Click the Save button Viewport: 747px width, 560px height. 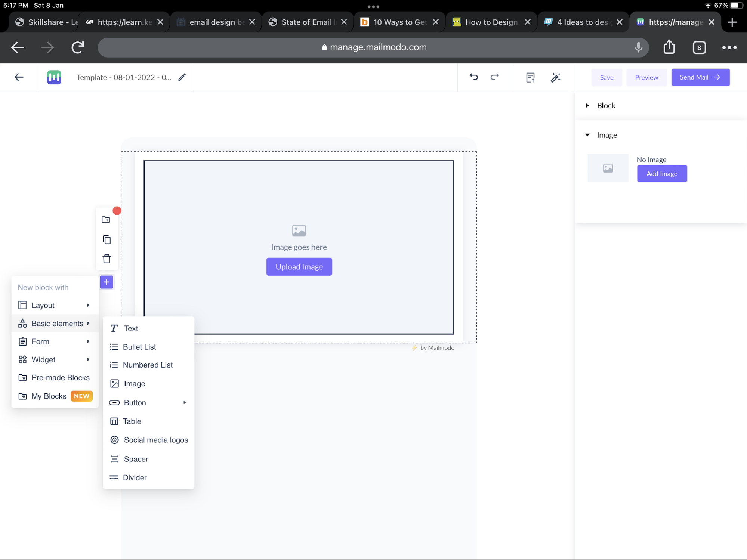(606, 77)
